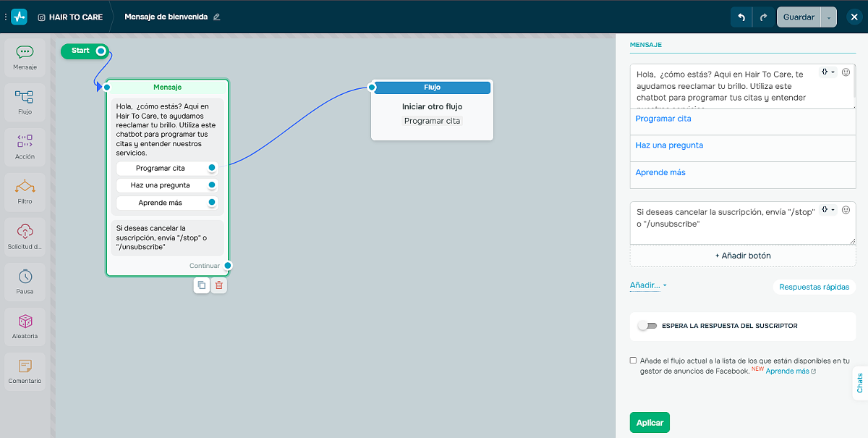This screenshot has height=438, width=868.
Task: Open variables dropdown in unsubscribe message box
Action: pos(829,210)
